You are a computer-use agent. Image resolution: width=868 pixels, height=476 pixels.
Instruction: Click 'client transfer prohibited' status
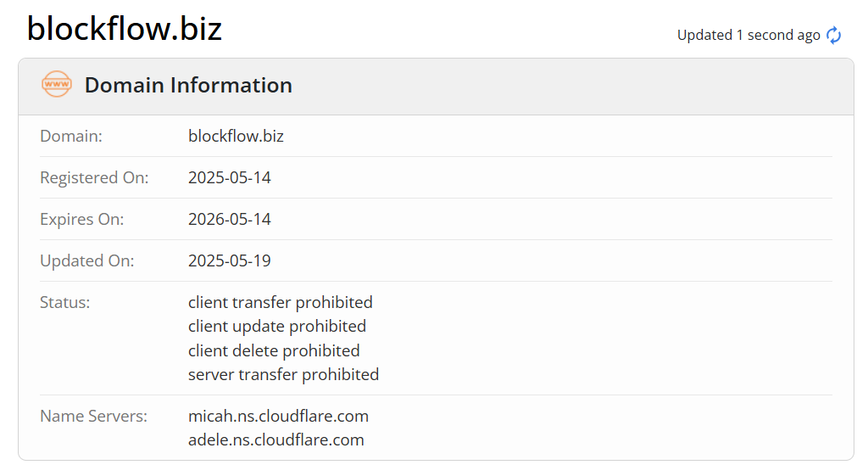280,302
